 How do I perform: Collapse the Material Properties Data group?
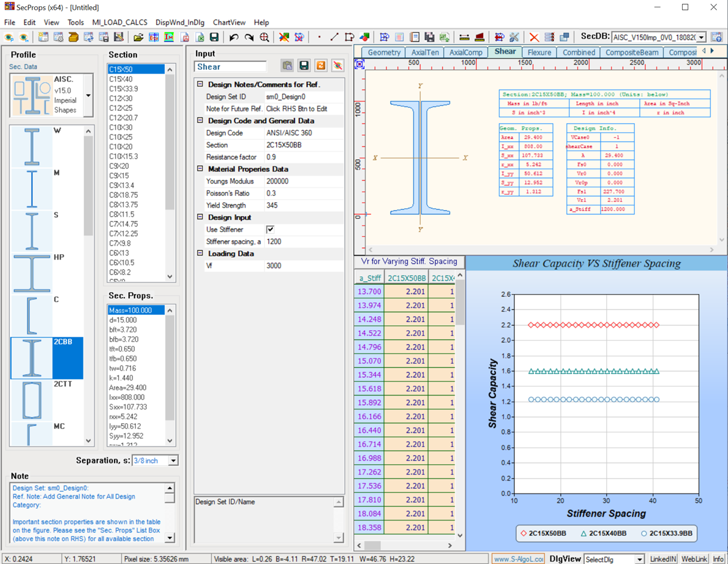pos(200,169)
